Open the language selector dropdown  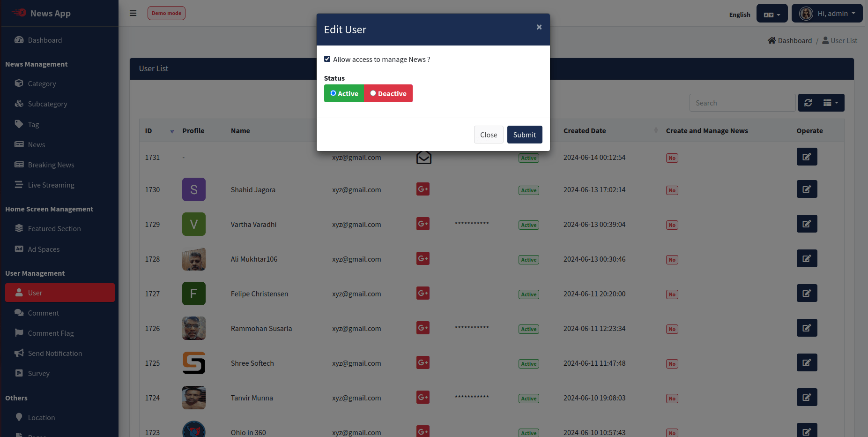pos(772,14)
